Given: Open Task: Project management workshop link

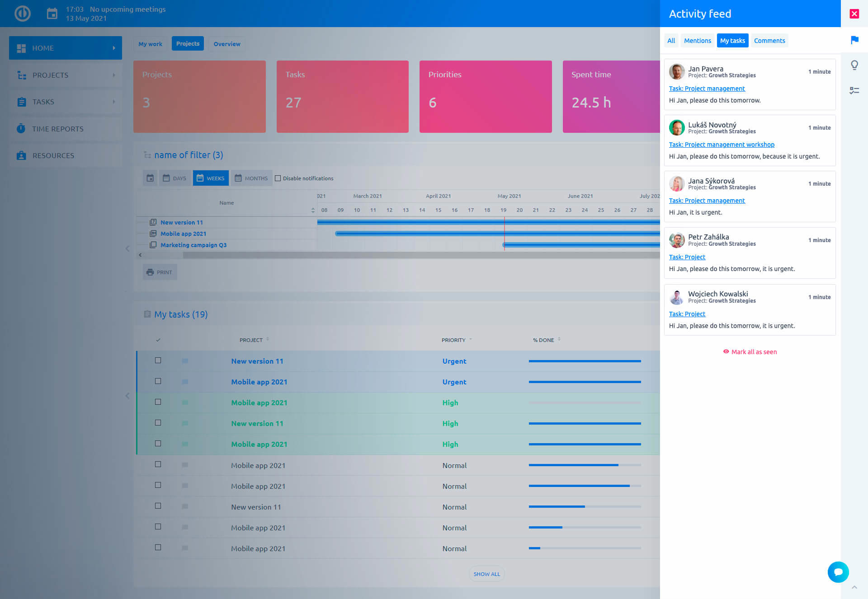Looking at the screenshot, I should pyautogui.click(x=721, y=145).
